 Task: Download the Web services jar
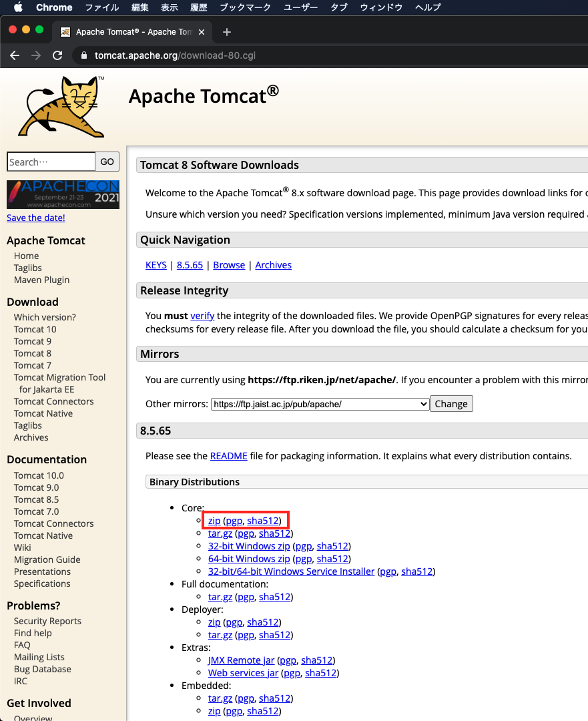coord(243,673)
